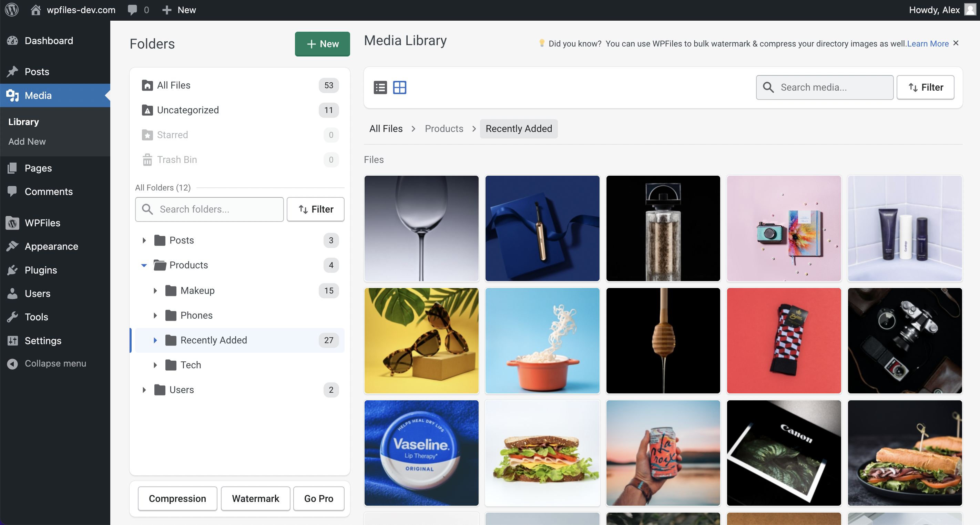Select the Dashboard menu item
Viewport: 980px width, 525px height.
[x=48, y=41]
